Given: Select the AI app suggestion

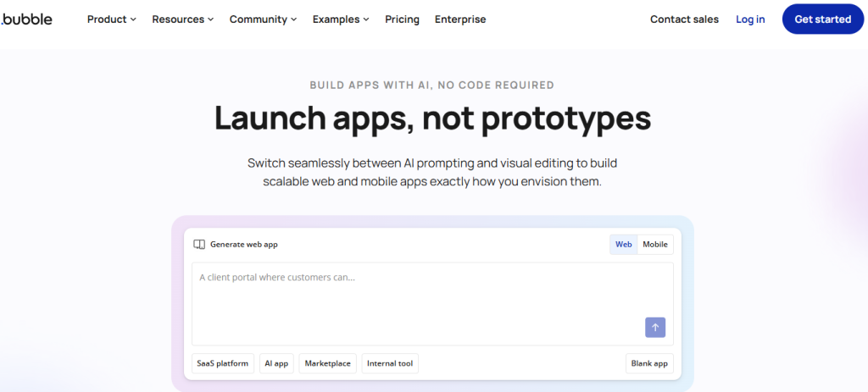Looking at the screenshot, I should pos(277,364).
